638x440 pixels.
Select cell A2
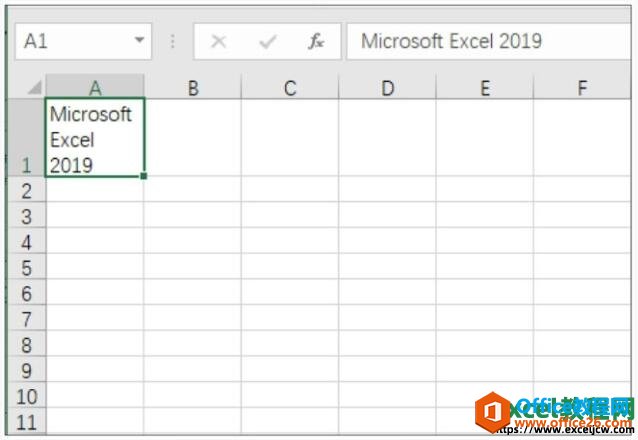(x=95, y=189)
